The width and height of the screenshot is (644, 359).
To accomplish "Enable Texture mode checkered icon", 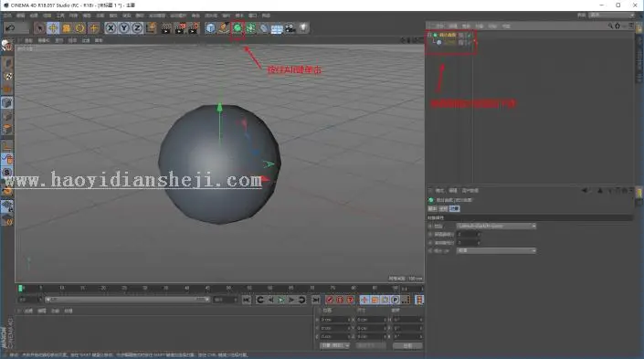I will (x=7, y=76).
